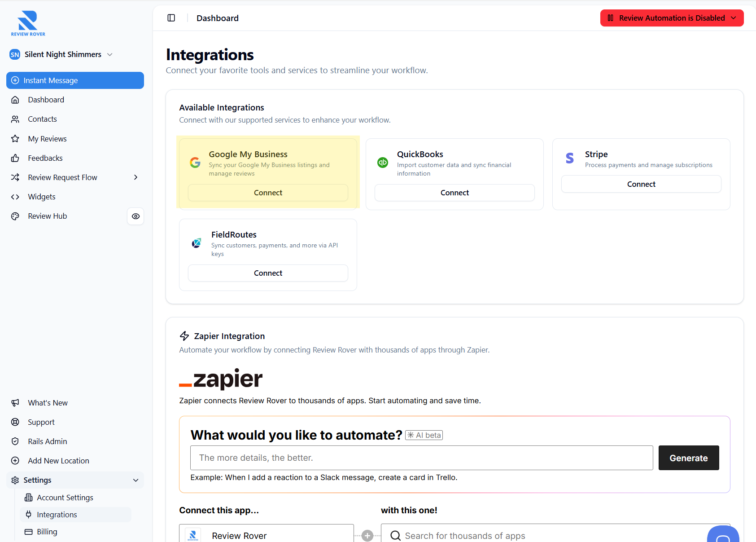Click the Zapier lightning bolt icon
The image size is (756, 542).
[184, 336]
